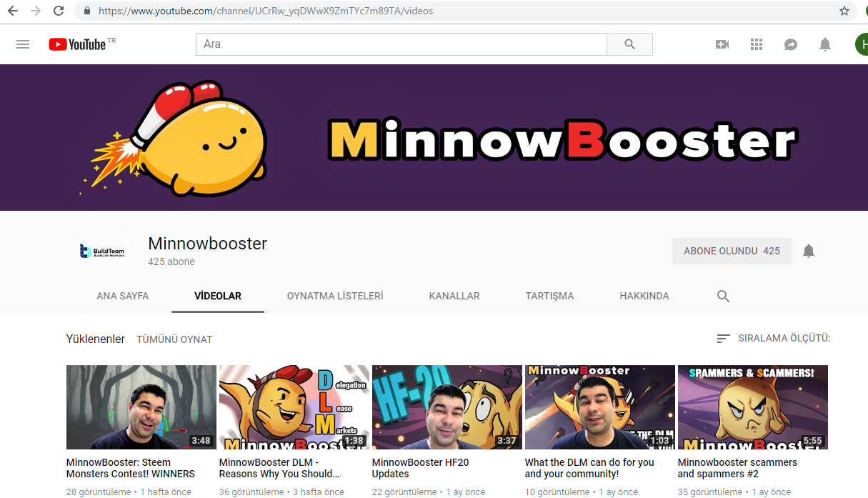This screenshot has width=868, height=498.
Task: Open the HAKKINDA tab
Action: (644, 296)
